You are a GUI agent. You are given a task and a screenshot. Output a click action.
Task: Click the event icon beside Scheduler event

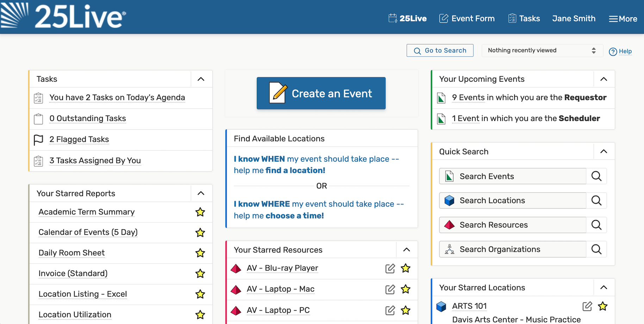(x=441, y=119)
